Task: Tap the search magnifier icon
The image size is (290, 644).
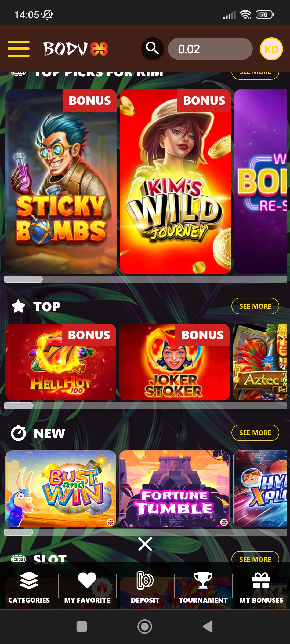Action: [153, 49]
